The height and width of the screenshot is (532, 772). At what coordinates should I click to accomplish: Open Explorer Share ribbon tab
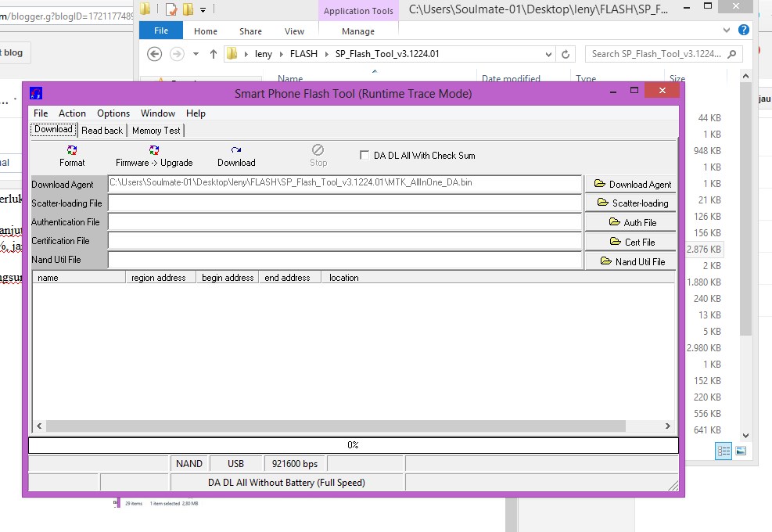pos(250,31)
